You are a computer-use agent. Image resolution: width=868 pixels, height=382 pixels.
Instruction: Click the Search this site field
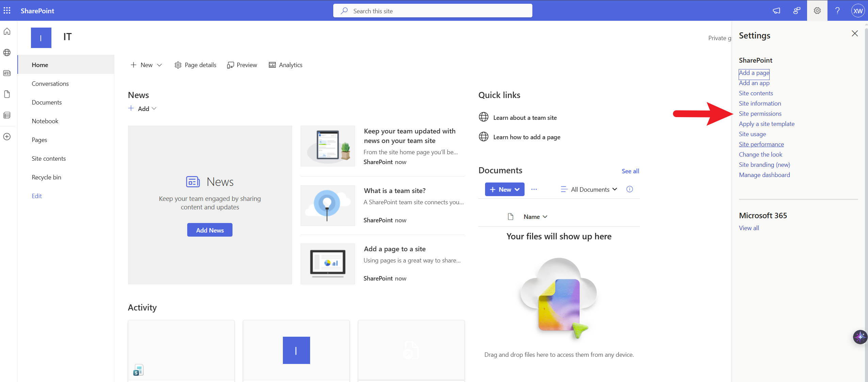click(x=432, y=11)
